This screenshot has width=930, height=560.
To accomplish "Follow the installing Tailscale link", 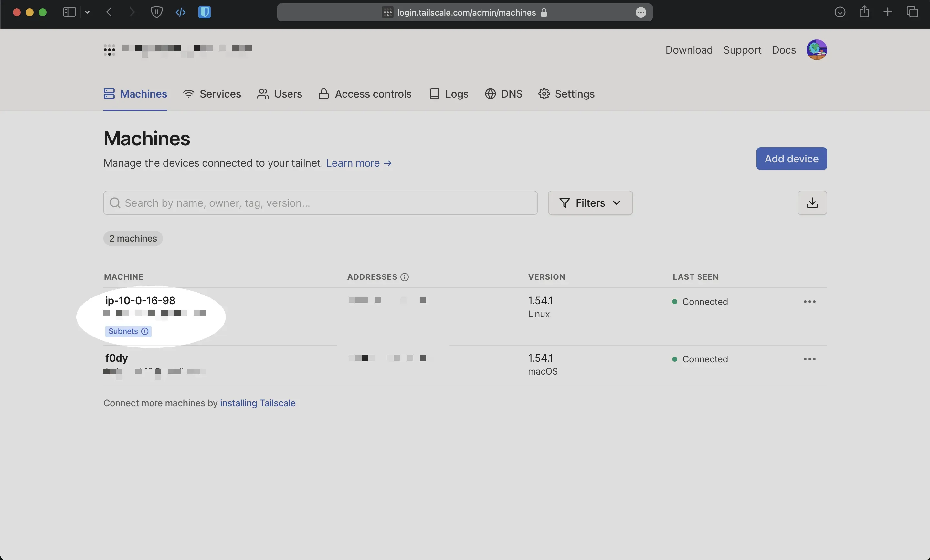I will click(258, 403).
